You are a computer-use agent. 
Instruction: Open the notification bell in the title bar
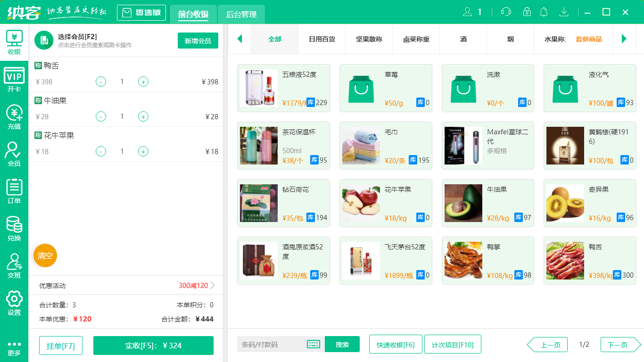point(544,12)
